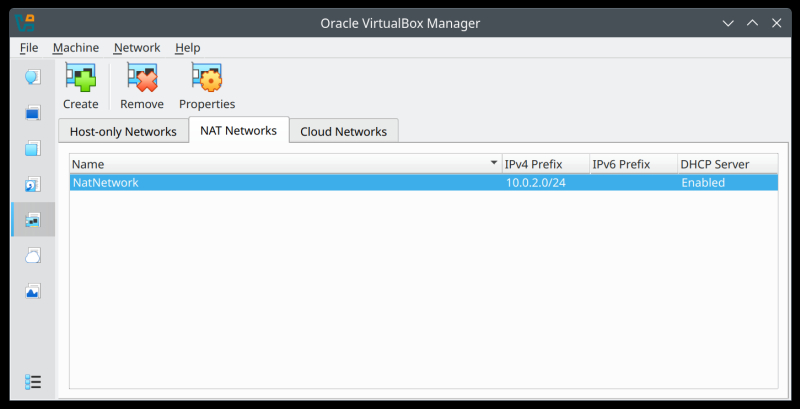Select the Network tool in the sidebar
The image size is (800, 409).
tap(33, 220)
